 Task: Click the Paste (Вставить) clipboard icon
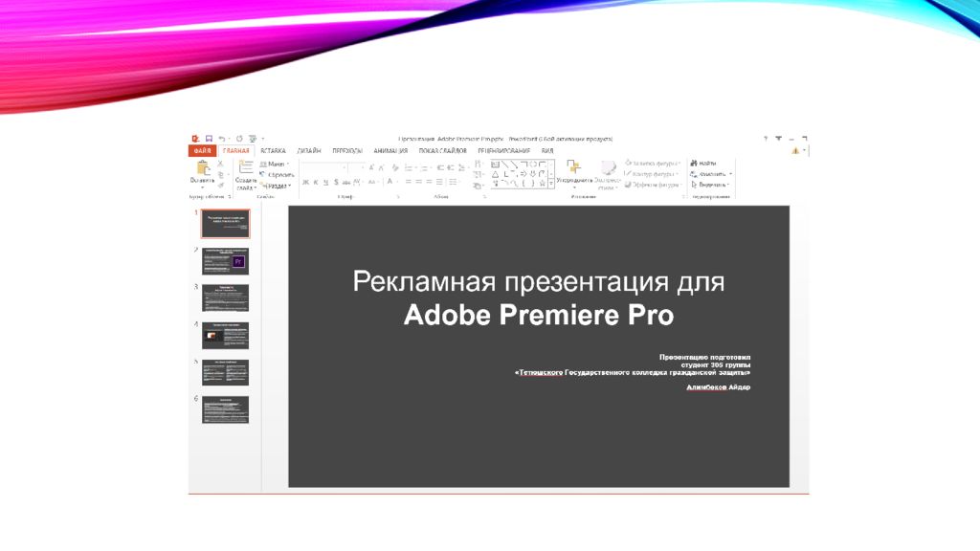coord(202,168)
